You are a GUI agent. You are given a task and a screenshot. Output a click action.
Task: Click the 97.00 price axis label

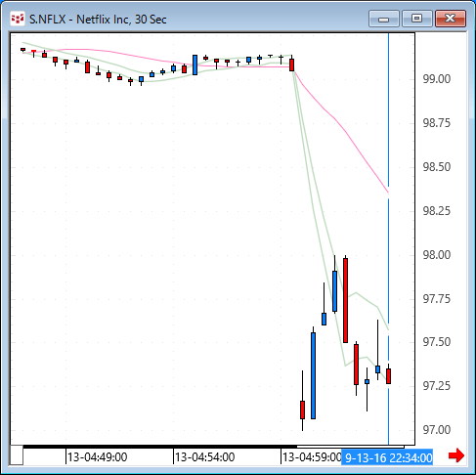coord(437,430)
